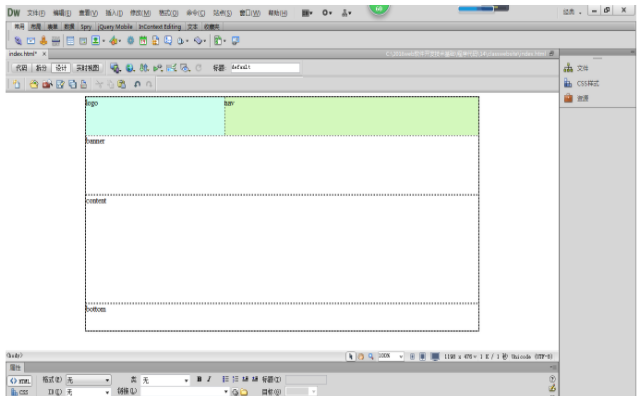Toggle bold B formatting
This screenshot has width=637, height=396.
(199, 379)
